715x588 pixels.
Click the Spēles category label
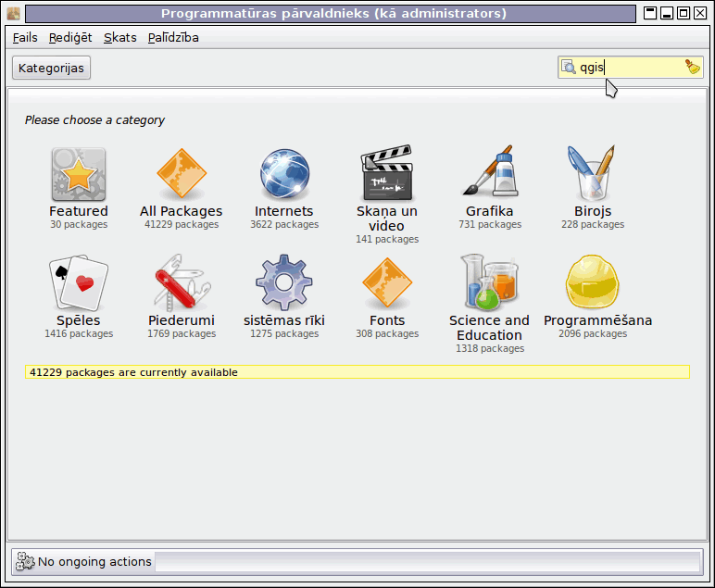(79, 320)
